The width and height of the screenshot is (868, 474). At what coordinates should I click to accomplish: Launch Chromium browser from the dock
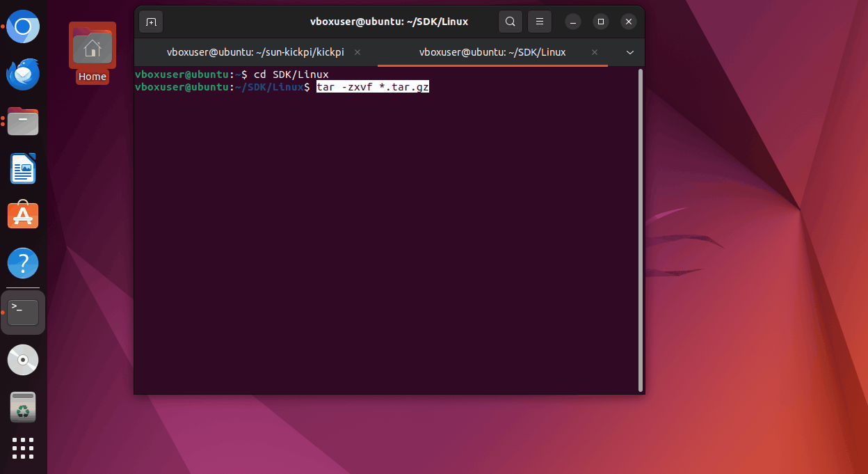23,27
